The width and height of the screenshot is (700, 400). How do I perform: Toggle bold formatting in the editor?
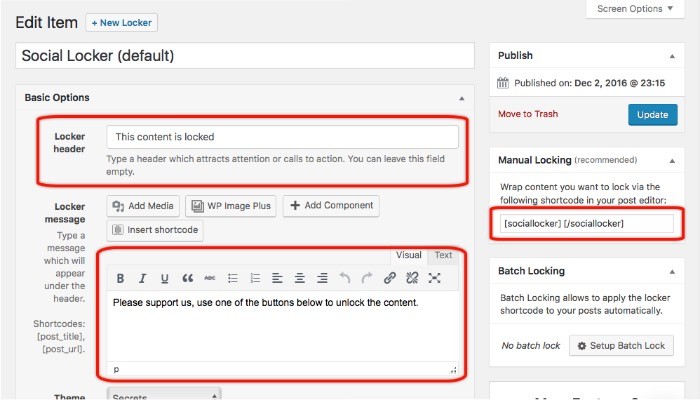tap(121, 278)
